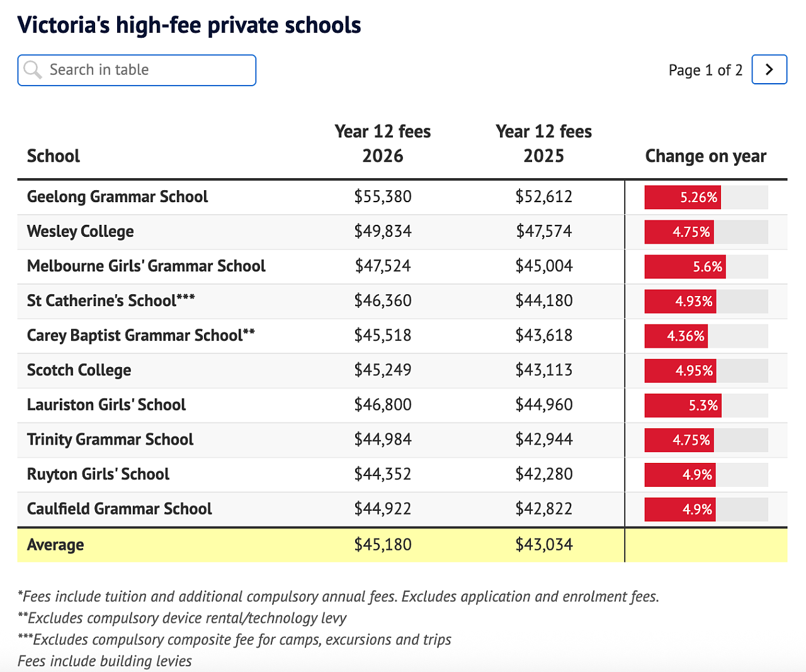Image resolution: width=806 pixels, height=672 pixels.
Task: Select St Catherine's School $46,360 fee cell
Action: pyautogui.click(x=383, y=301)
